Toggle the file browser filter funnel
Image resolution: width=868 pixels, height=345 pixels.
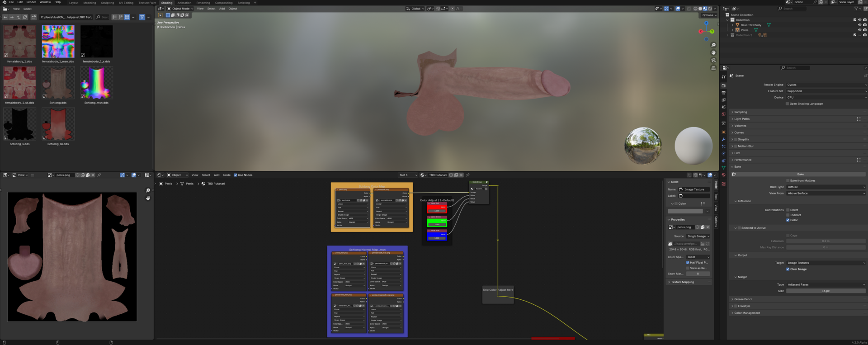pyautogui.click(x=142, y=17)
